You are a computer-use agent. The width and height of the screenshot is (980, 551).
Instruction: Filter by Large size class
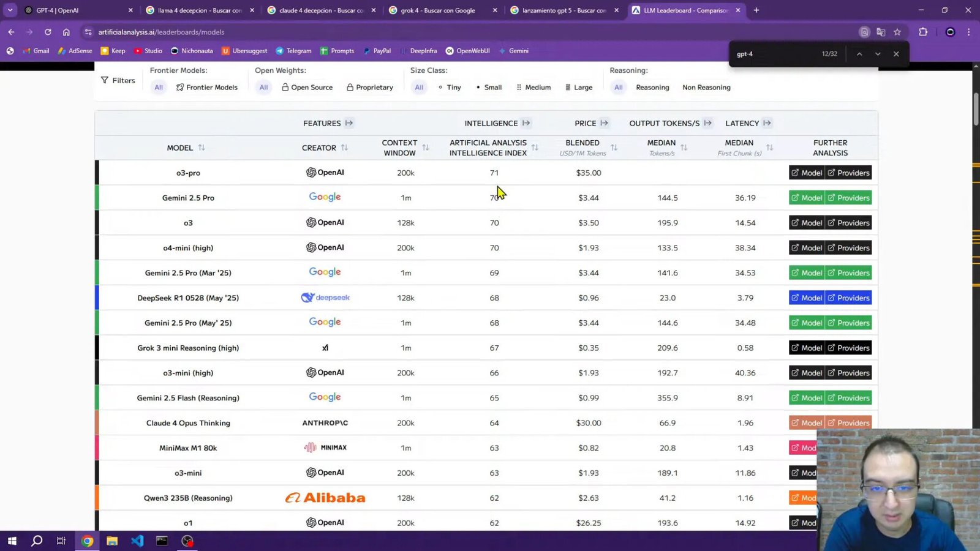tap(579, 88)
